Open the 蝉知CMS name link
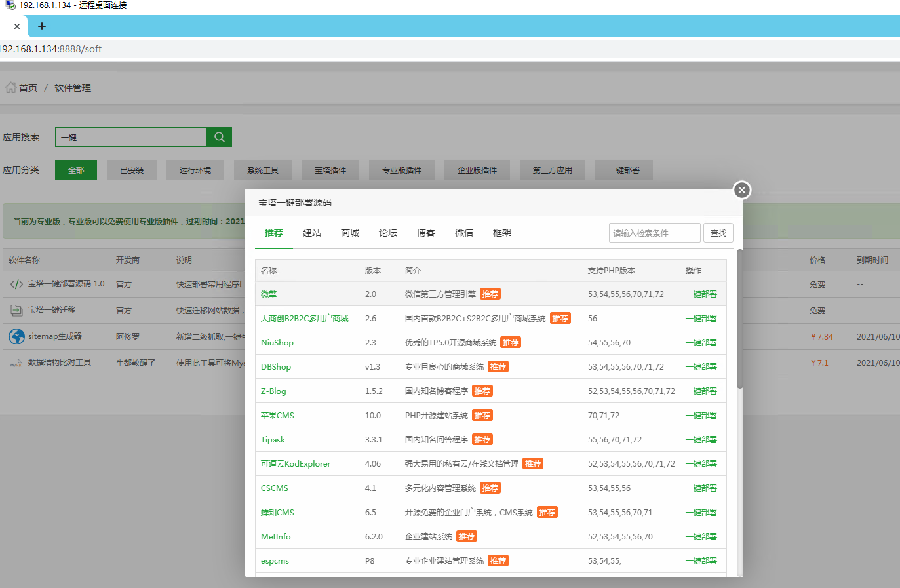This screenshot has height=588, width=900. click(x=277, y=513)
